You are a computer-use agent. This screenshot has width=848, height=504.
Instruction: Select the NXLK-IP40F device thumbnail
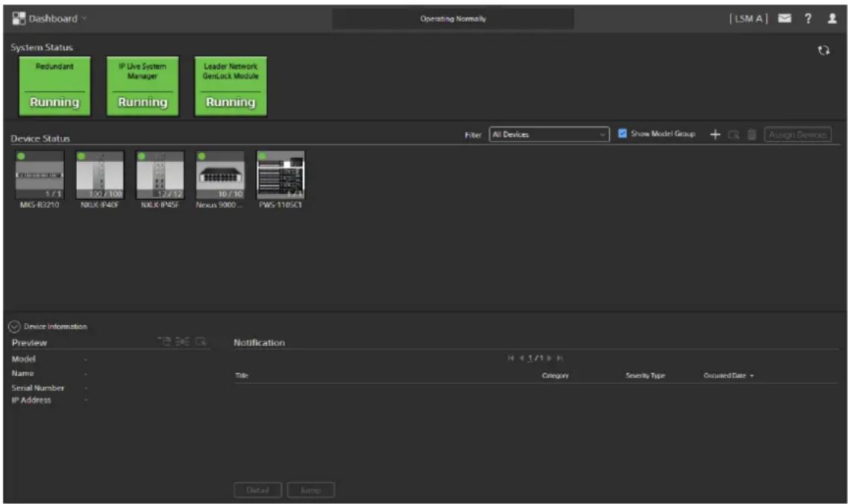[x=99, y=174]
